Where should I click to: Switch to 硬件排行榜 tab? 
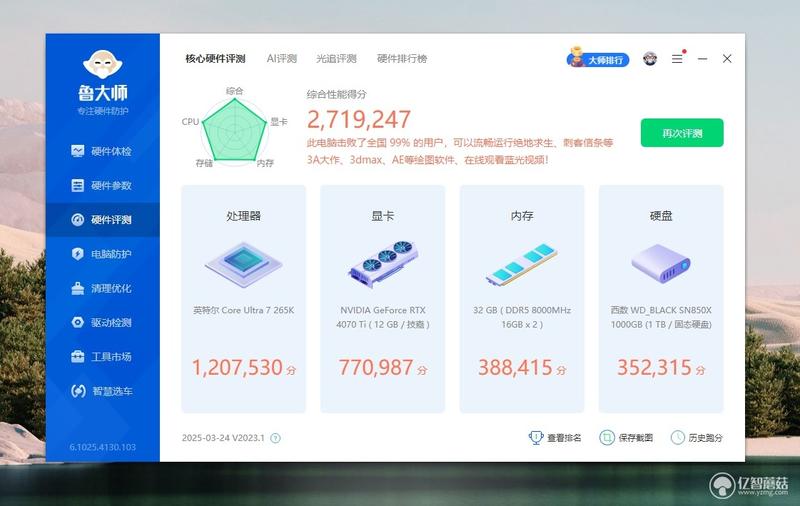[402, 59]
